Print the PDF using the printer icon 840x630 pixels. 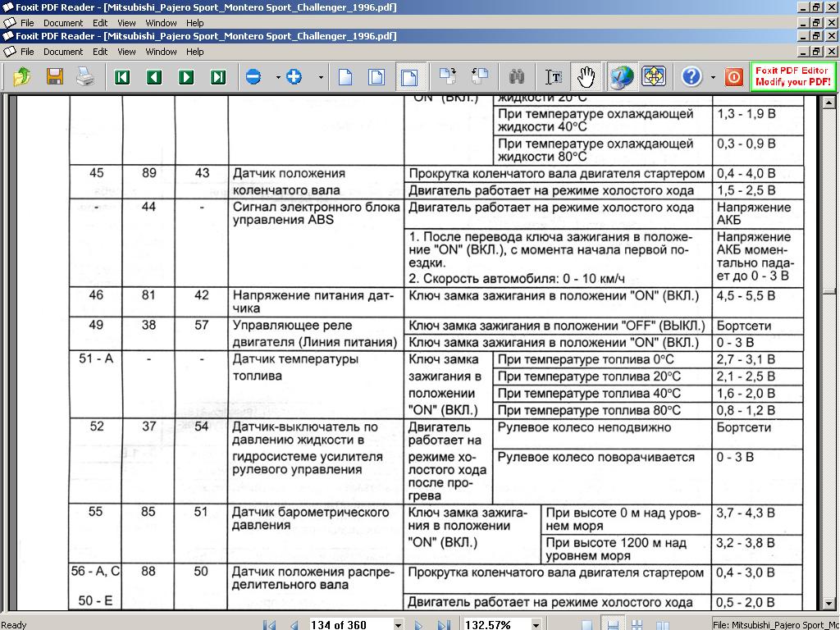85,77
